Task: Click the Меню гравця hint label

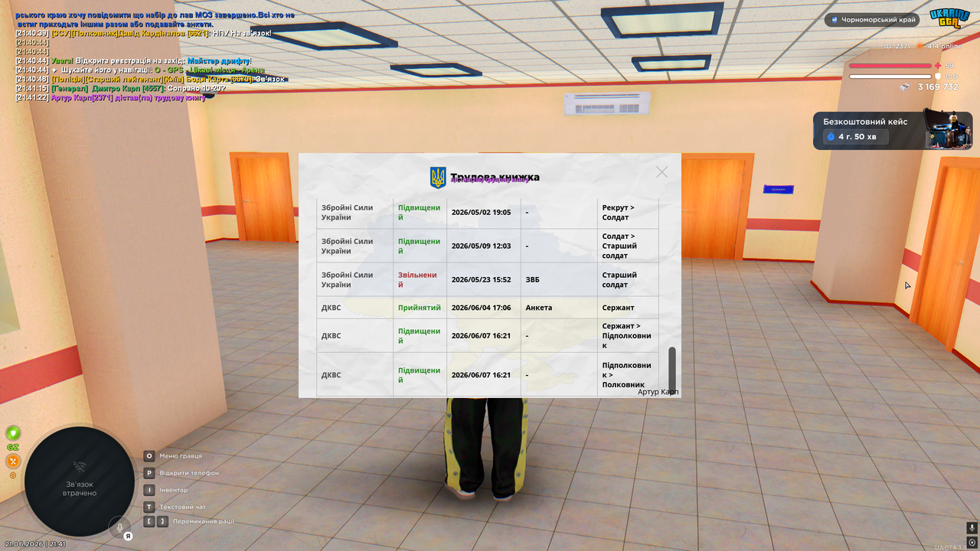Action: (181, 456)
